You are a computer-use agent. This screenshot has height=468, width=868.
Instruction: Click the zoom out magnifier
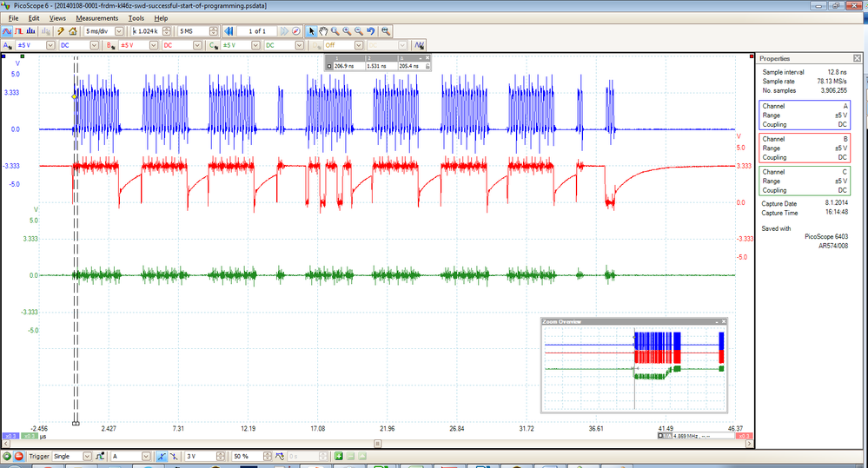coord(359,31)
